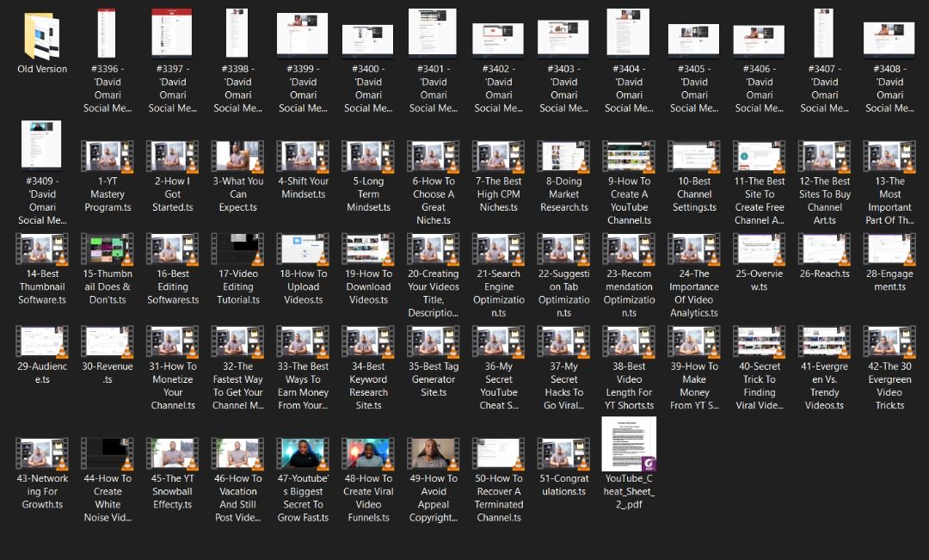Select 10-Best Channel Settings.ts file label
The width and height of the screenshot is (929, 560).
tap(694, 194)
